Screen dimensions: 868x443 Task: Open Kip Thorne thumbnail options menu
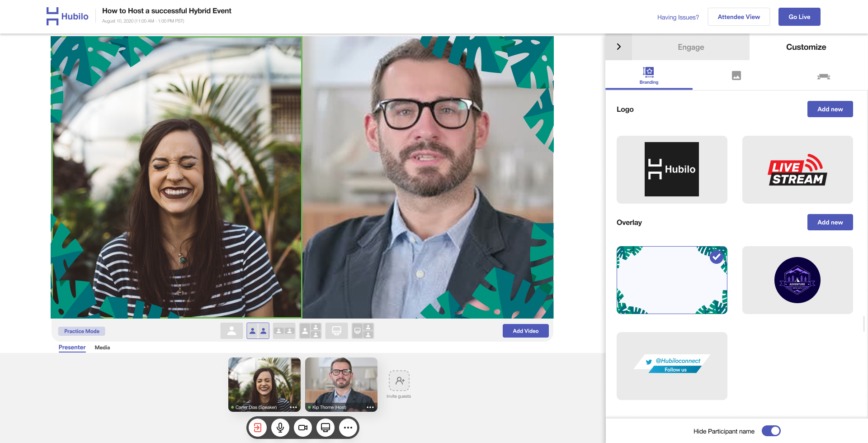(x=370, y=407)
